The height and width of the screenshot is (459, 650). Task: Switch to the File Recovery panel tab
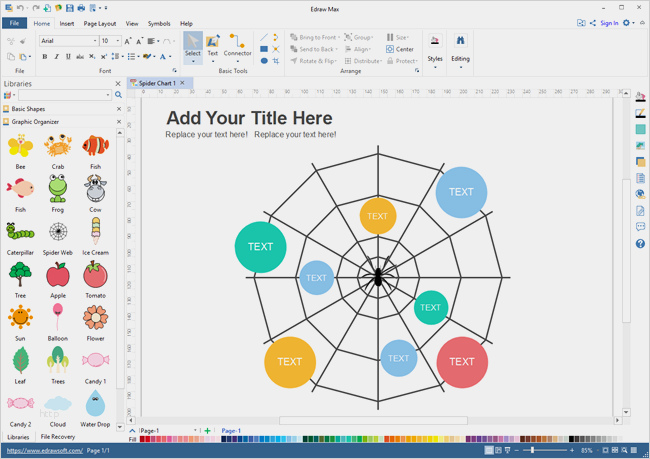click(58, 437)
